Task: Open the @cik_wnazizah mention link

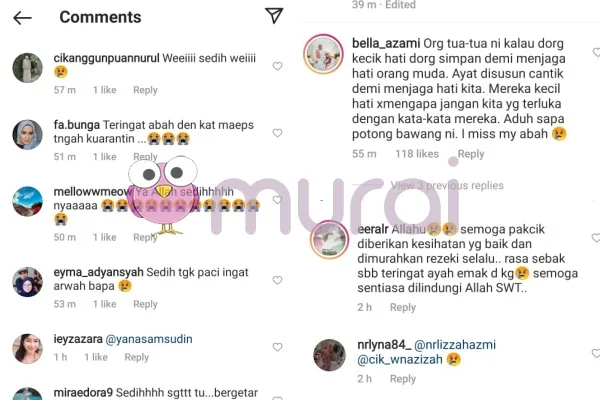Action: (x=400, y=360)
